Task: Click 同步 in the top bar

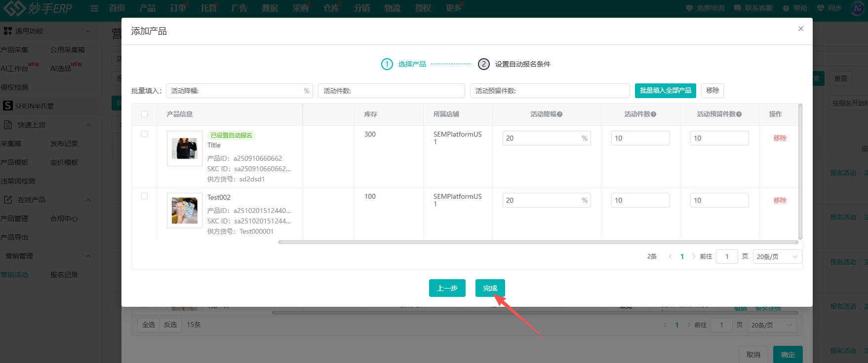Action: tap(829, 8)
